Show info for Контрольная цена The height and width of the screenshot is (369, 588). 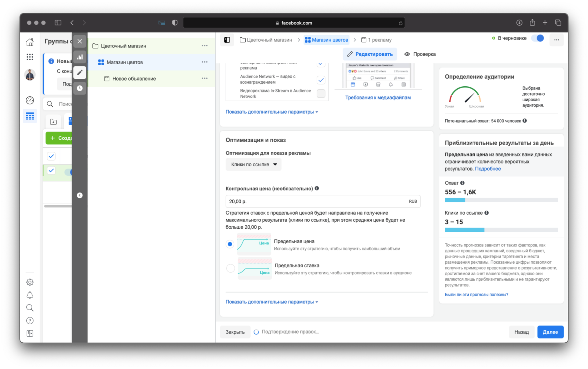317,188
